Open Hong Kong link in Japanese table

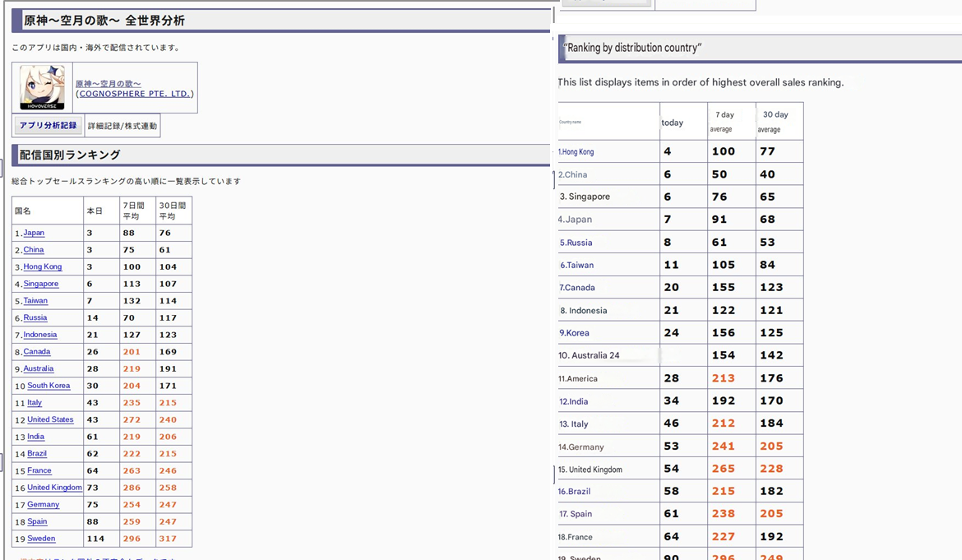click(42, 266)
